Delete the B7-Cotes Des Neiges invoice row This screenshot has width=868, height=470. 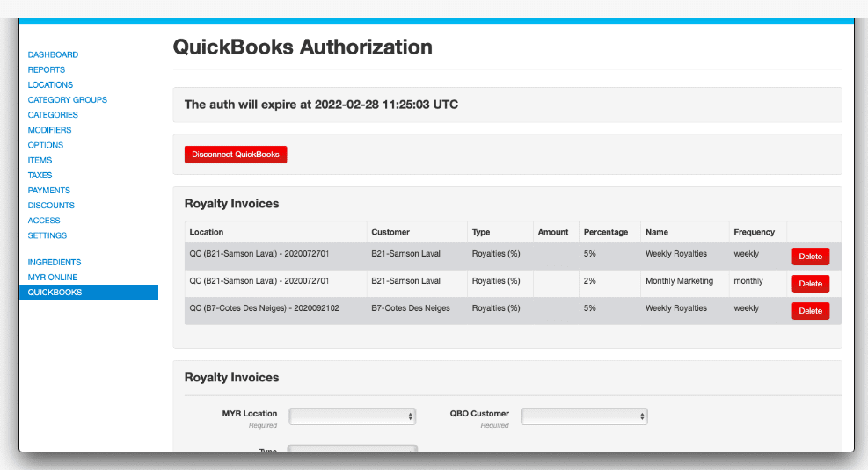click(811, 311)
